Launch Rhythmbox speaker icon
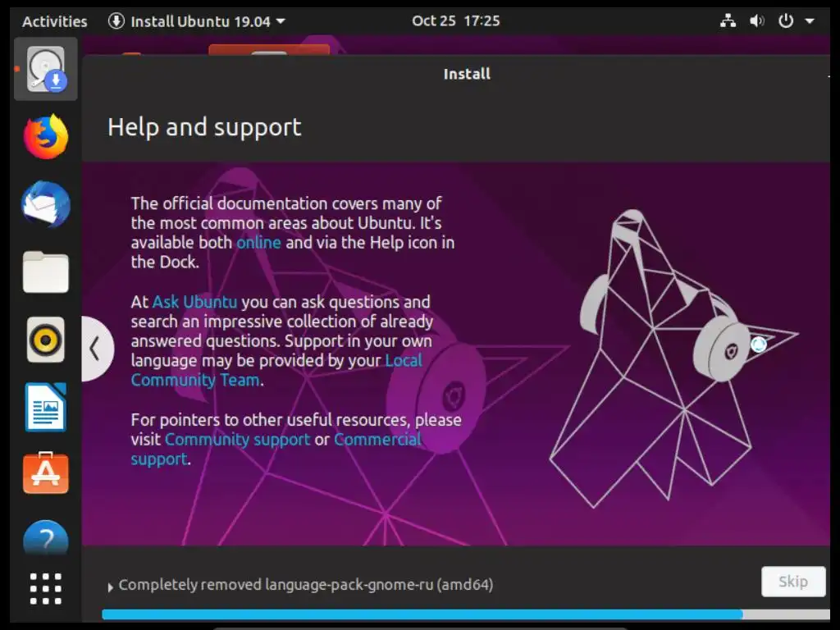The image size is (840, 630). 46,340
